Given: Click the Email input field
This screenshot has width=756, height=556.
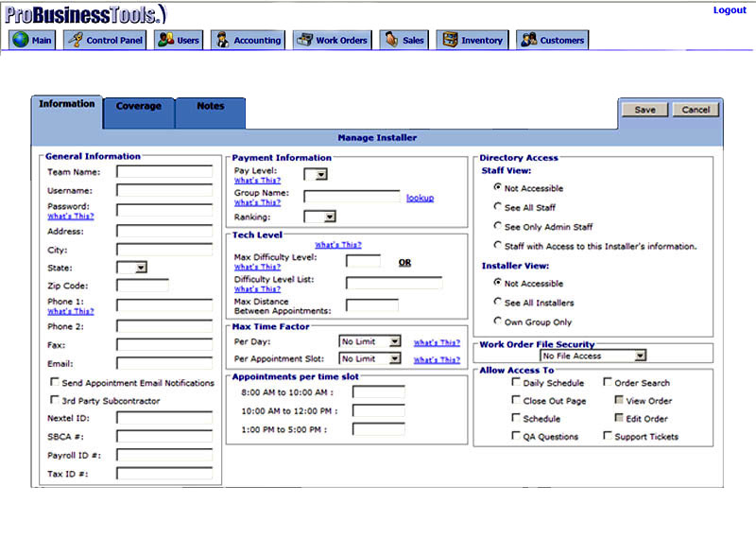Looking at the screenshot, I should coord(164,363).
